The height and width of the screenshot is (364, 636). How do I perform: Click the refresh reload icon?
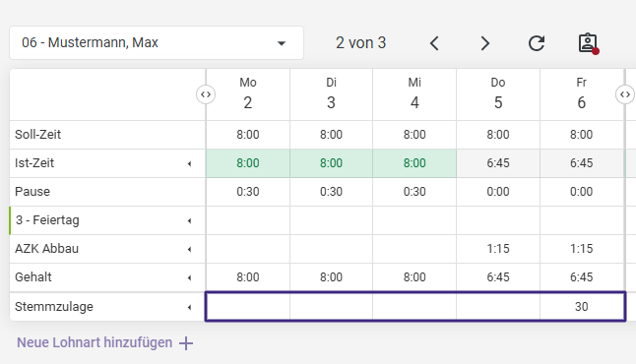click(537, 43)
